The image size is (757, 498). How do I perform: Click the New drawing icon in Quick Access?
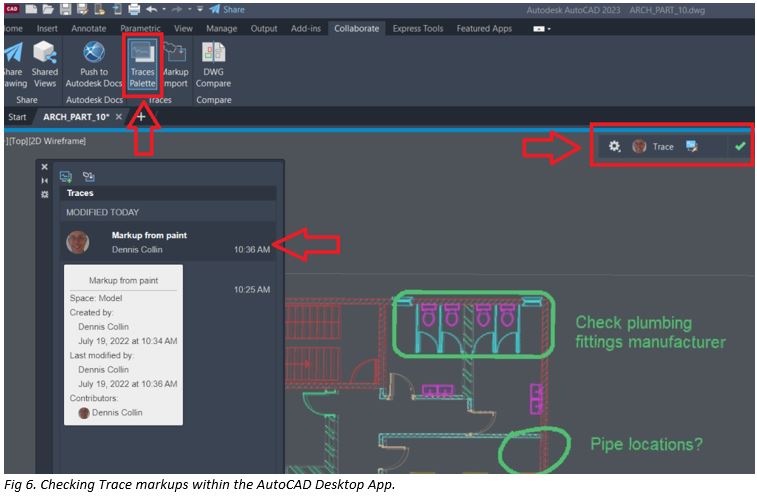(31, 9)
